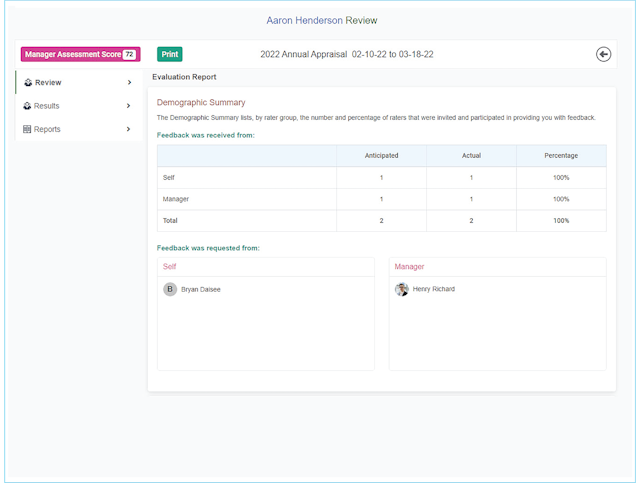Click the green Print button
Viewport: 640px width, 483px height.
(170, 54)
